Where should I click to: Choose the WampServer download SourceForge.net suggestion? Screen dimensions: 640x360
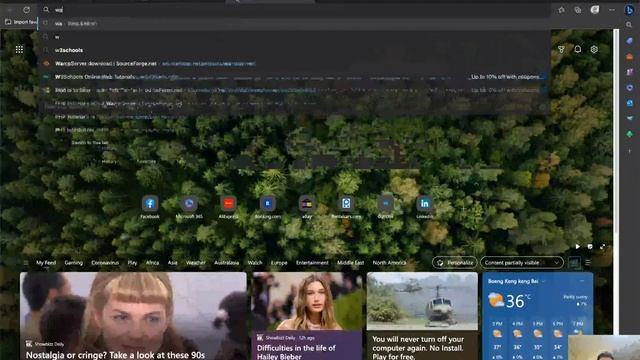click(294, 64)
